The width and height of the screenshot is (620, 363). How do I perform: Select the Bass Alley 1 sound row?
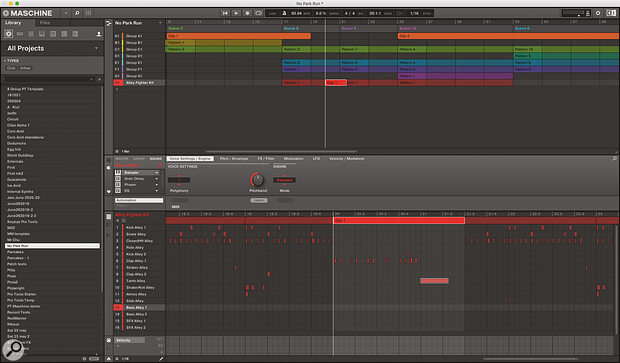(139, 308)
